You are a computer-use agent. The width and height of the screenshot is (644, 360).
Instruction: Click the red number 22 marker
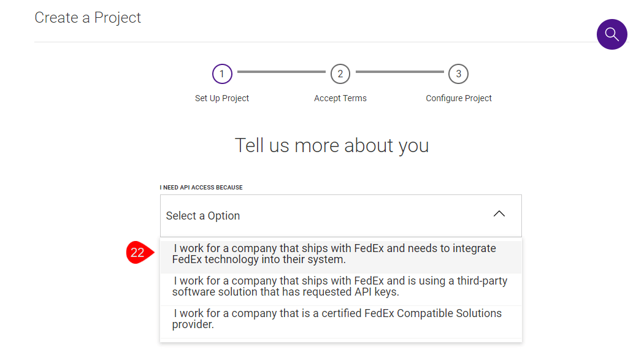[x=138, y=253]
